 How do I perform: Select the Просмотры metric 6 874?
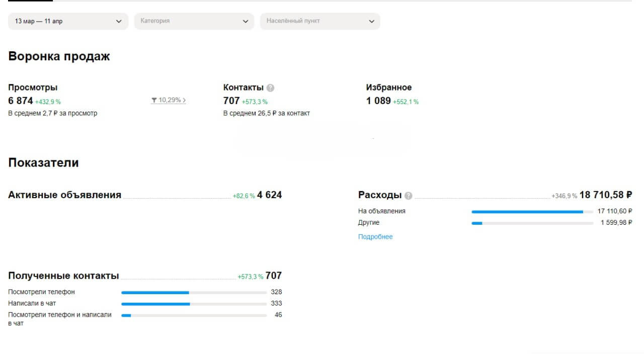point(21,101)
